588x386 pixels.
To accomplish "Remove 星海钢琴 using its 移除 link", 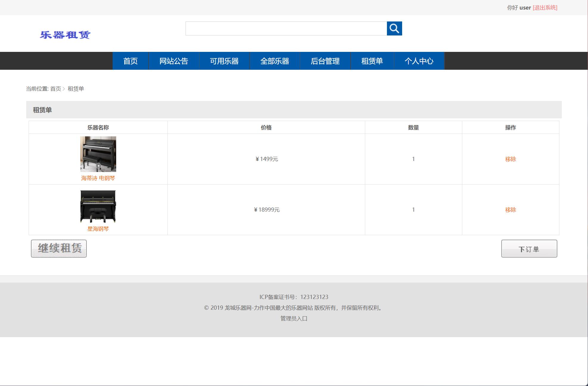I will click(510, 210).
